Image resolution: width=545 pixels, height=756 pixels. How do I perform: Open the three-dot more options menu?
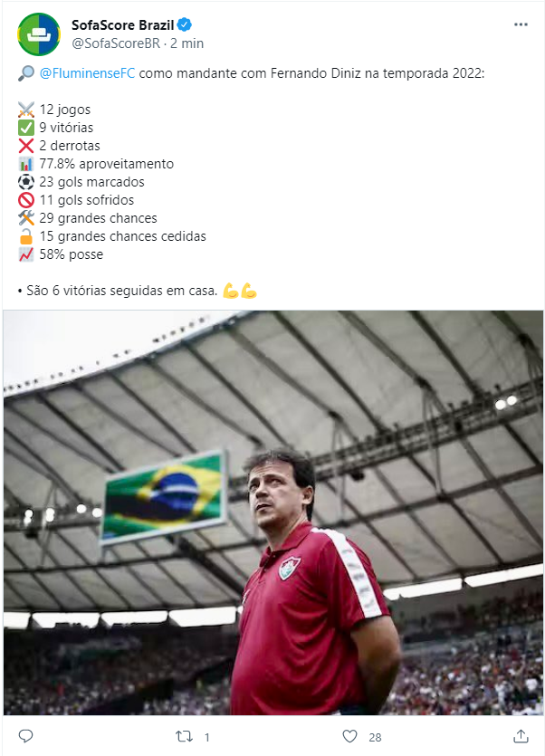click(521, 24)
